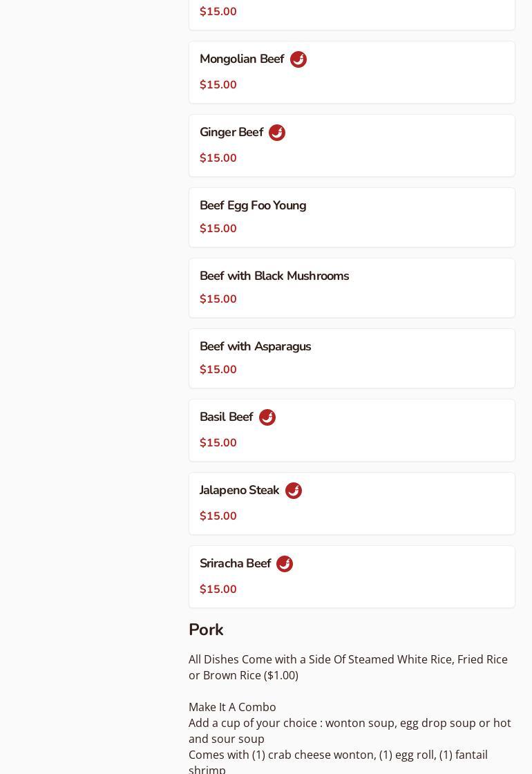Viewport: 532px width, 774px height.
Task: Select the Jalapeno Steak dish title
Action: click(x=240, y=491)
